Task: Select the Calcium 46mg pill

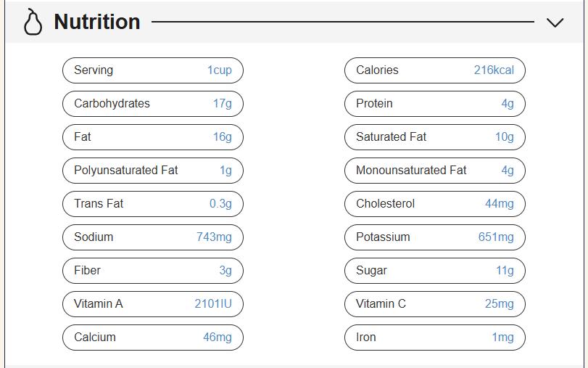Action: click(152, 338)
